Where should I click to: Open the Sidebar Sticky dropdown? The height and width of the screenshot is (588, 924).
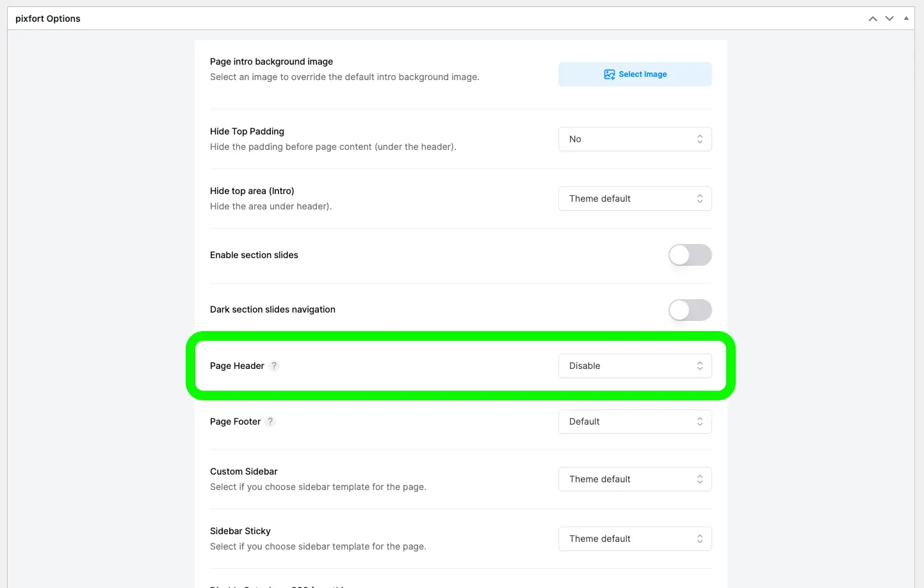tap(635, 539)
